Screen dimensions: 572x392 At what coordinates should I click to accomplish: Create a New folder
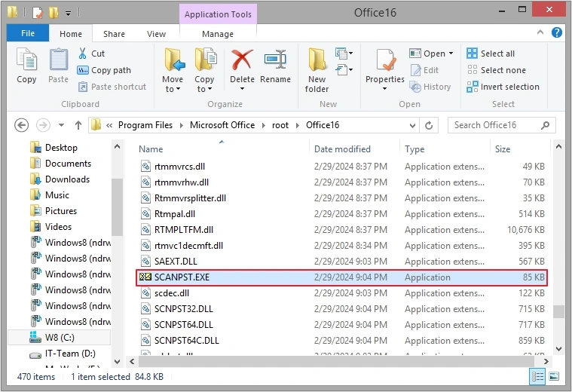pyautogui.click(x=317, y=70)
